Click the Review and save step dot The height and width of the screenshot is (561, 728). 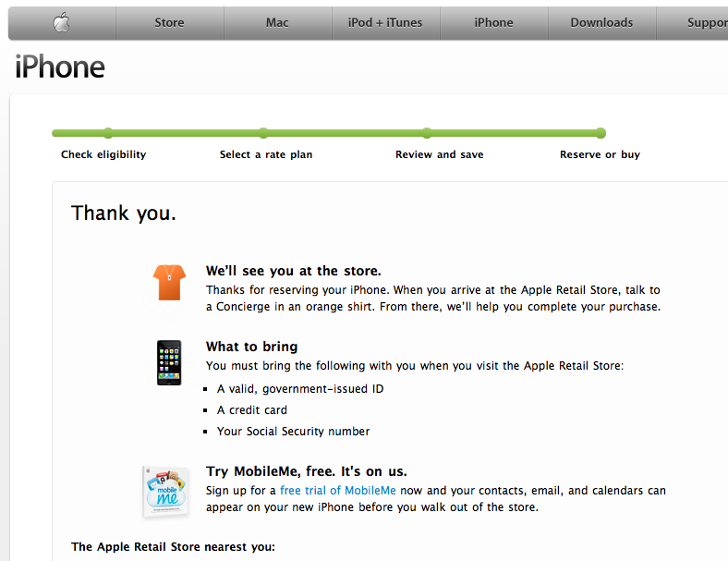pos(427,133)
